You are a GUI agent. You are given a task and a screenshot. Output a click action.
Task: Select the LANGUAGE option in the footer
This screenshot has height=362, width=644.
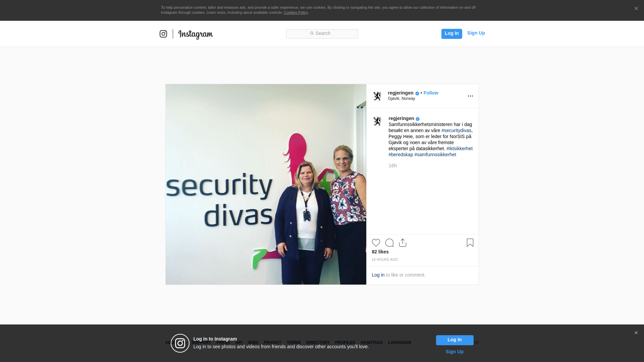point(399,343)
